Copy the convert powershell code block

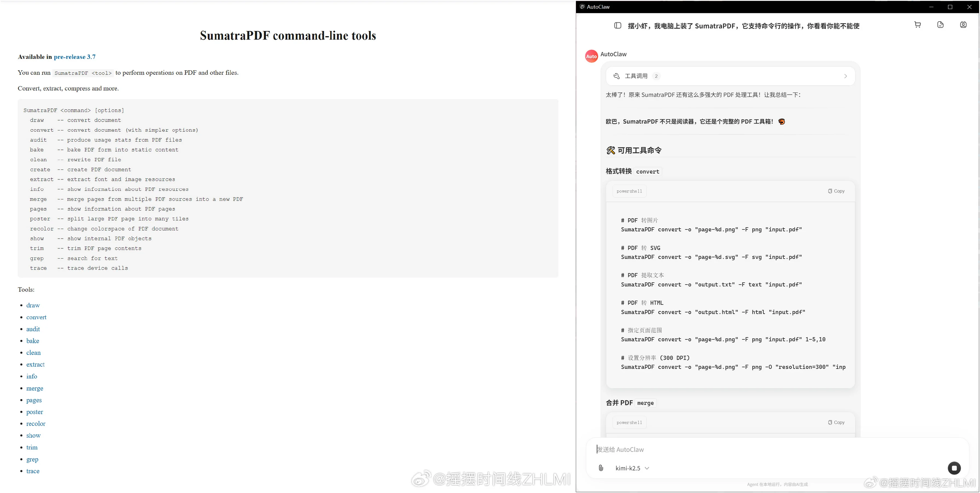836,191
